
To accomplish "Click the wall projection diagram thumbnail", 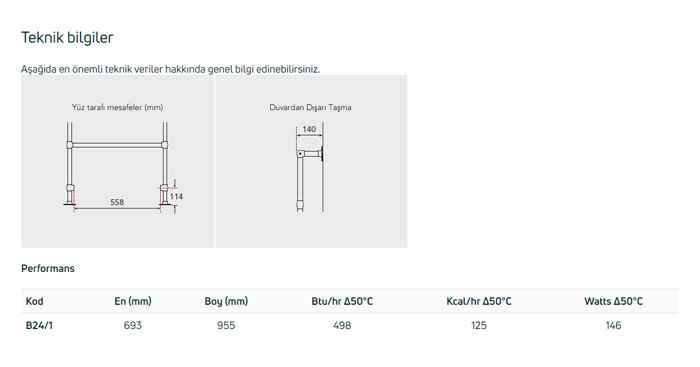I will pyautogui.click(x=311, y=161).
